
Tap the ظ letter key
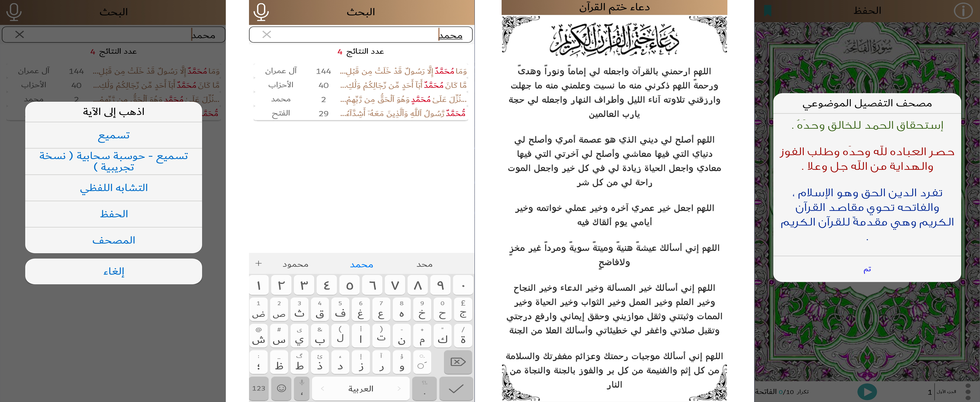[x=279, y=362]
